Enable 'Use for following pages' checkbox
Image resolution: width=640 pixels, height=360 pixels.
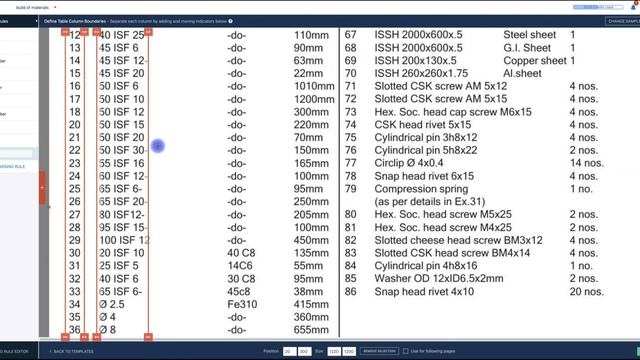(x=405, y=351)
